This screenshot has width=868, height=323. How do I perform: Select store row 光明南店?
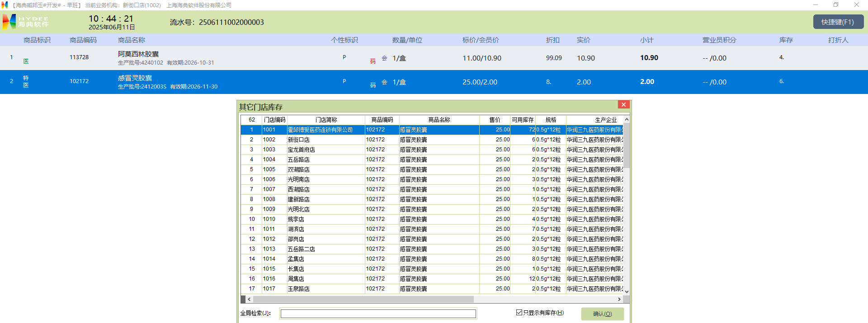pyautogui.click(x=432, y=179)
